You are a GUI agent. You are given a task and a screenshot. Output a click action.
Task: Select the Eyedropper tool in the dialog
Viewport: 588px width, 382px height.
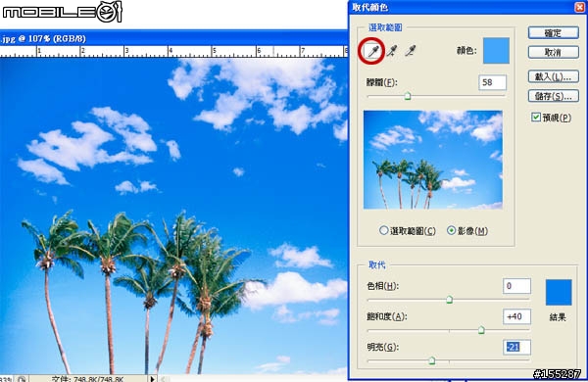[372, 51]
